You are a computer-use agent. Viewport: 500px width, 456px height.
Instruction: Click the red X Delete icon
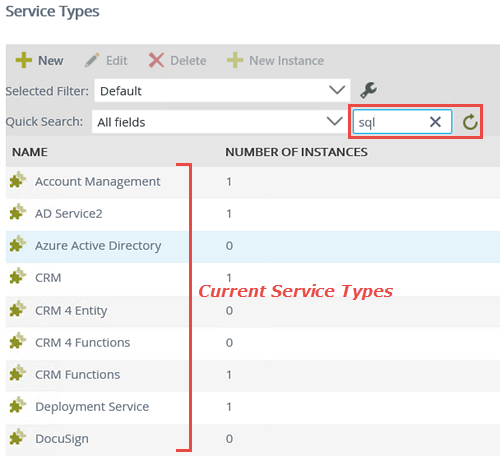156,60
